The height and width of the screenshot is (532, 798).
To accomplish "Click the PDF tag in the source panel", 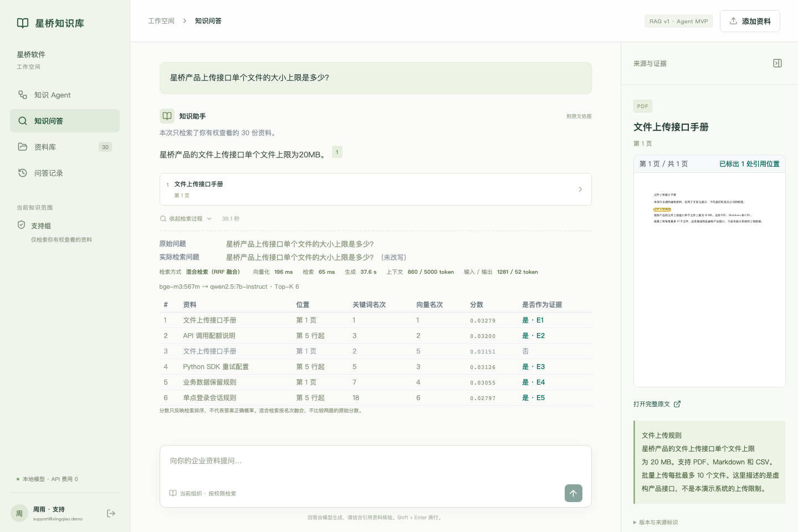I will (x=643, y=106).
